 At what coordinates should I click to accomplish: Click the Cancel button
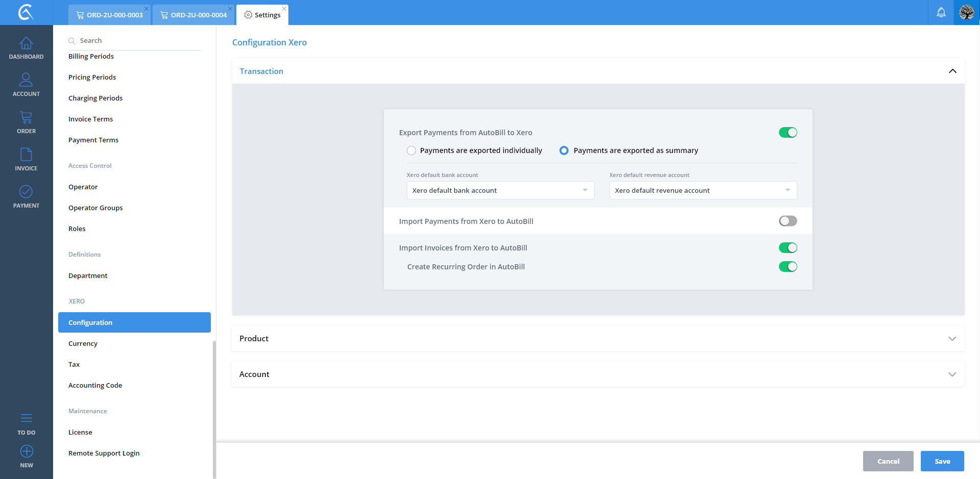(888, 461)
